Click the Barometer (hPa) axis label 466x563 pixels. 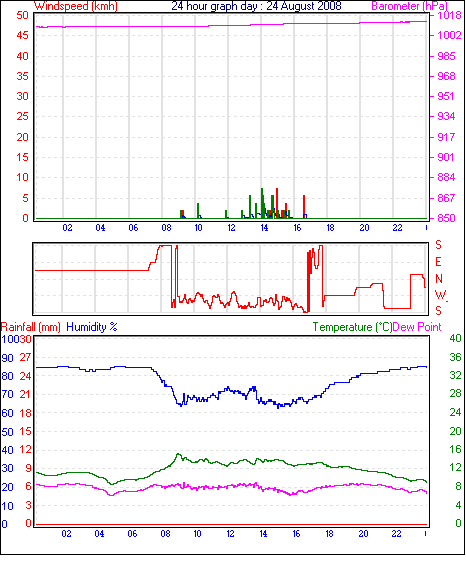point(409,6)
